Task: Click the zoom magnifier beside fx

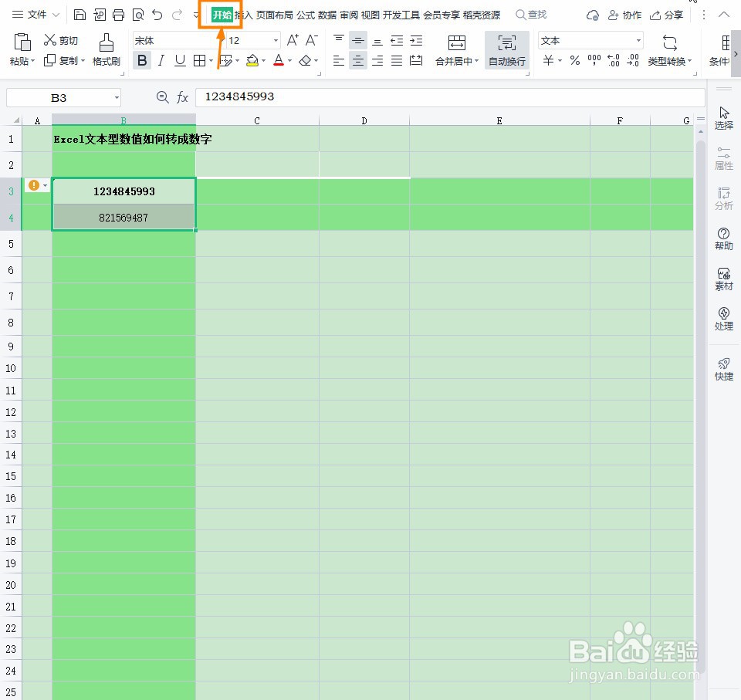Action: [163, 97]
